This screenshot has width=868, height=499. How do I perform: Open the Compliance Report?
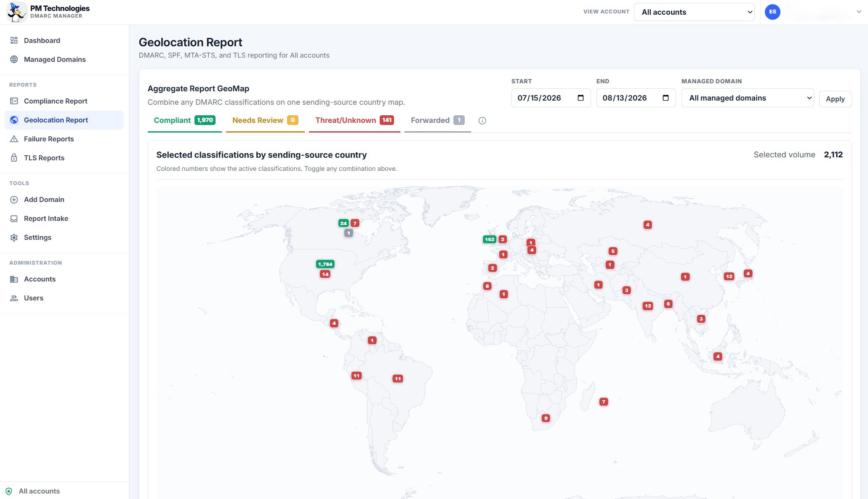(64, 101)
